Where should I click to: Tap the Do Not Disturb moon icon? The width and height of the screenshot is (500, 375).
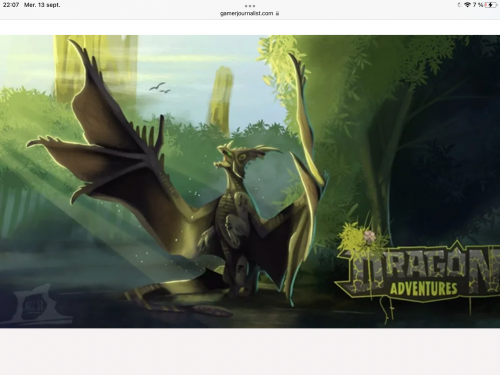[460, 5]
